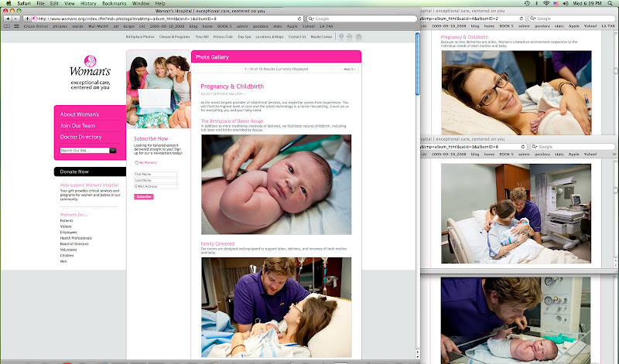
Task: Click the Last Name field
Action: click(x=156, y=180)
